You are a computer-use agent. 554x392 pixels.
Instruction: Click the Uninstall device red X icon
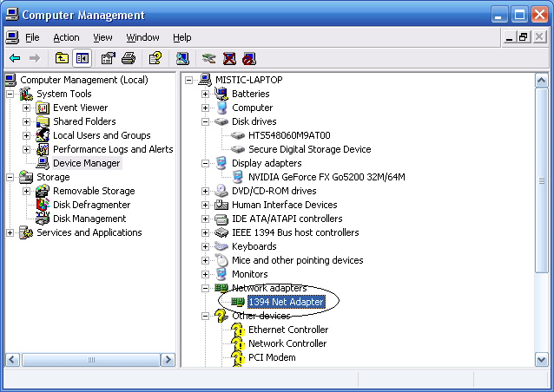click(x=229, y=58)
